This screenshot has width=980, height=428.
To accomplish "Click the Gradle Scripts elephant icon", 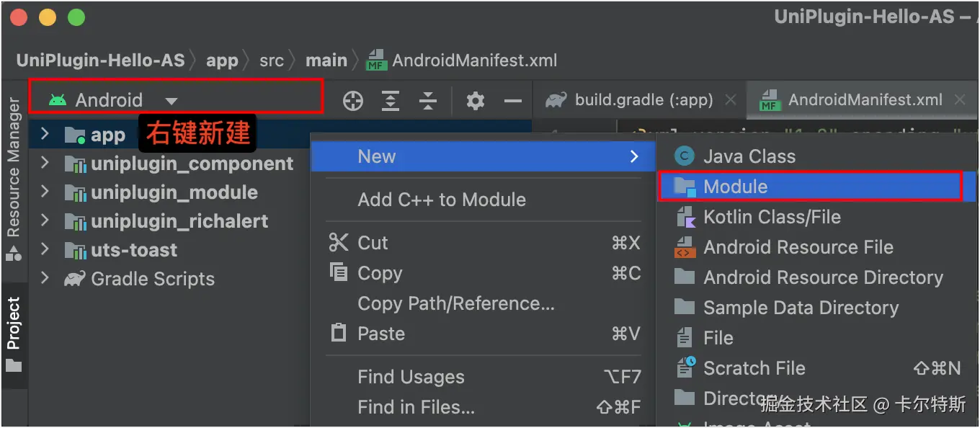I will coord(75,279).
